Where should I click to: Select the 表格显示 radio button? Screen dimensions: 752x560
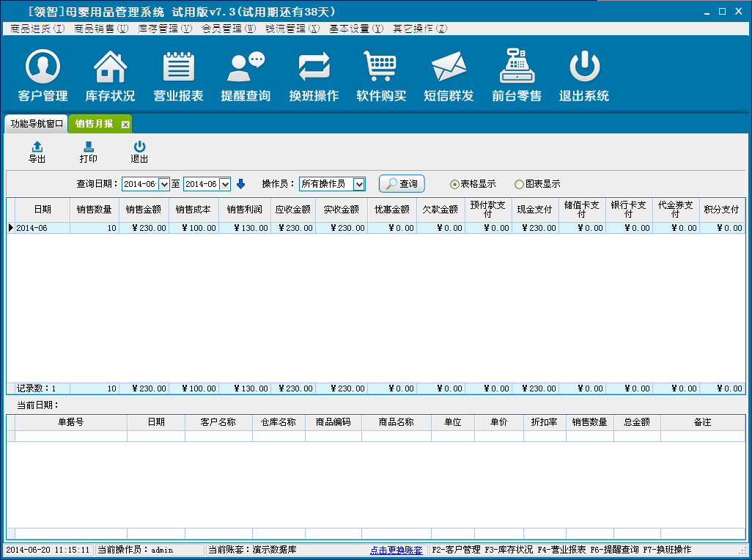coord(454,184)
